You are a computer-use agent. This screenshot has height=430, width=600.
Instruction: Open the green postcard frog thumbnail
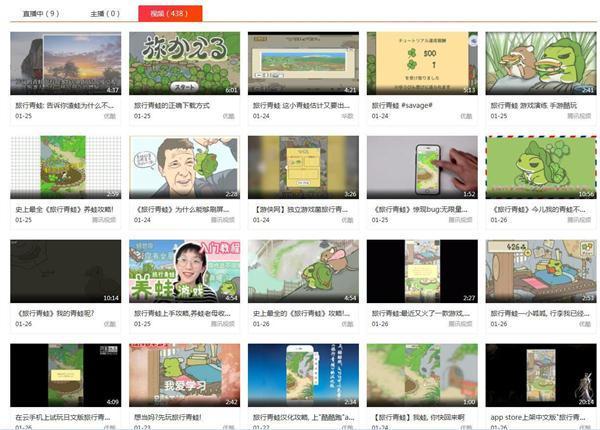(x=541, y=167)
